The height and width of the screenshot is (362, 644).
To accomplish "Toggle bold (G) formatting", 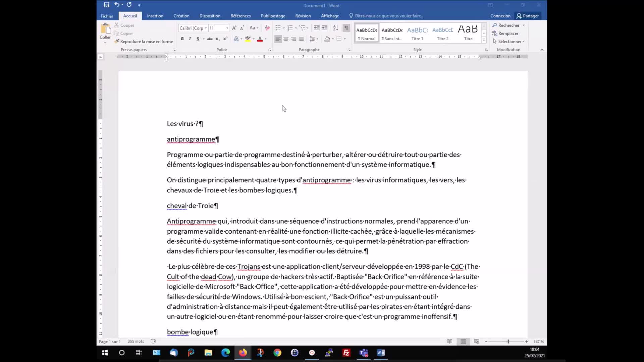I will [x=182, y=39].
